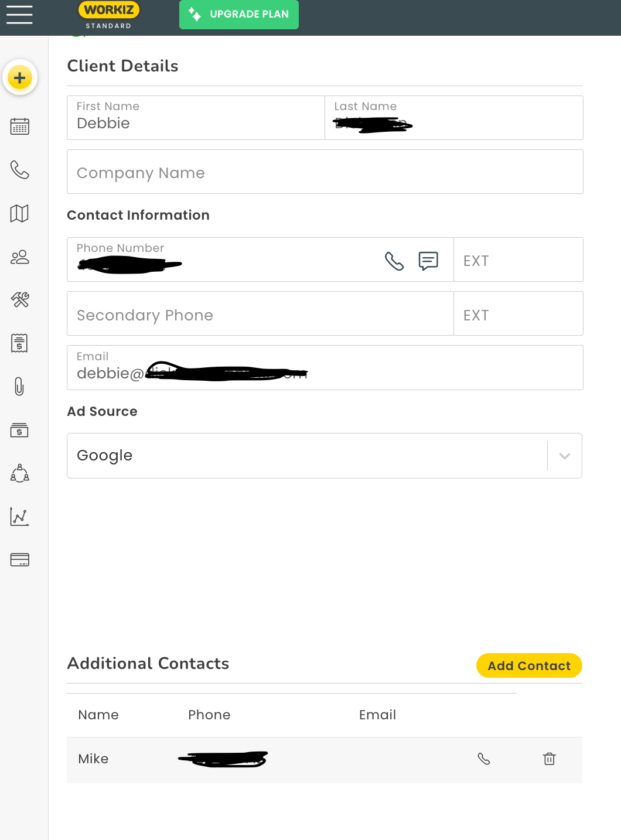Click the Upgrade Plan button
Viewport: 621px width, 840px height.
[239, 14]
